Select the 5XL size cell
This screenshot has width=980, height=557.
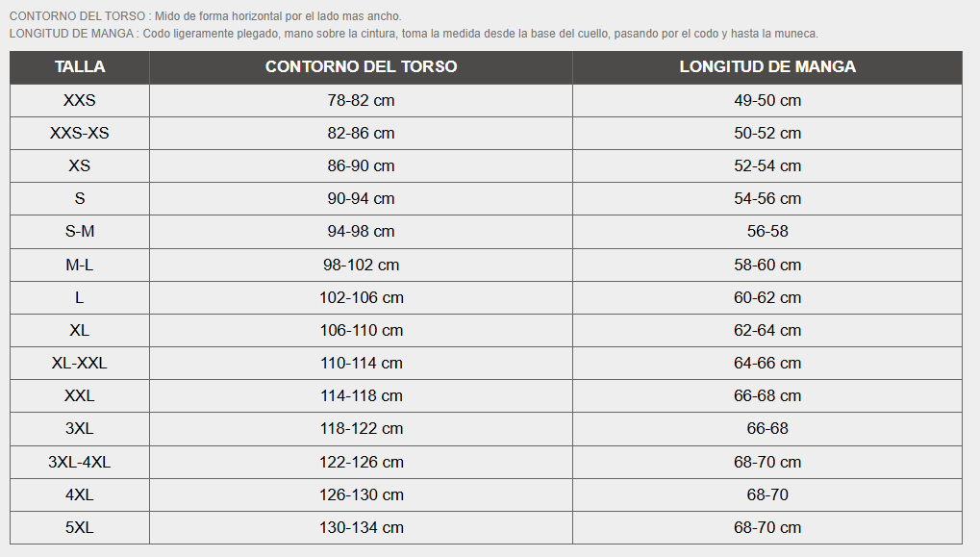pyautogui.click(x=80, y=527)
